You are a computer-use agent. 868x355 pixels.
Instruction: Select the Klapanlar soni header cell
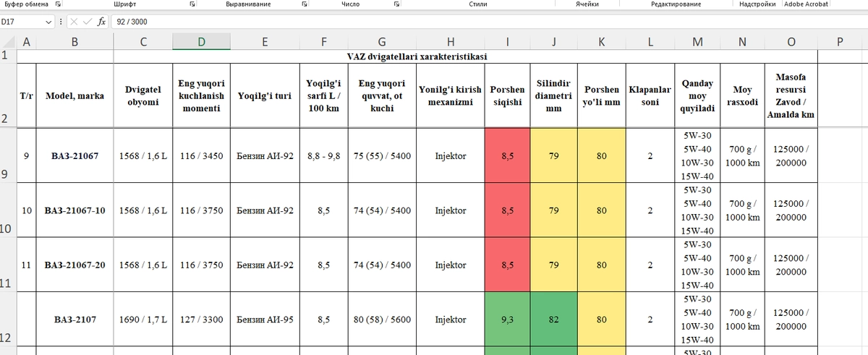click(650, 95)
